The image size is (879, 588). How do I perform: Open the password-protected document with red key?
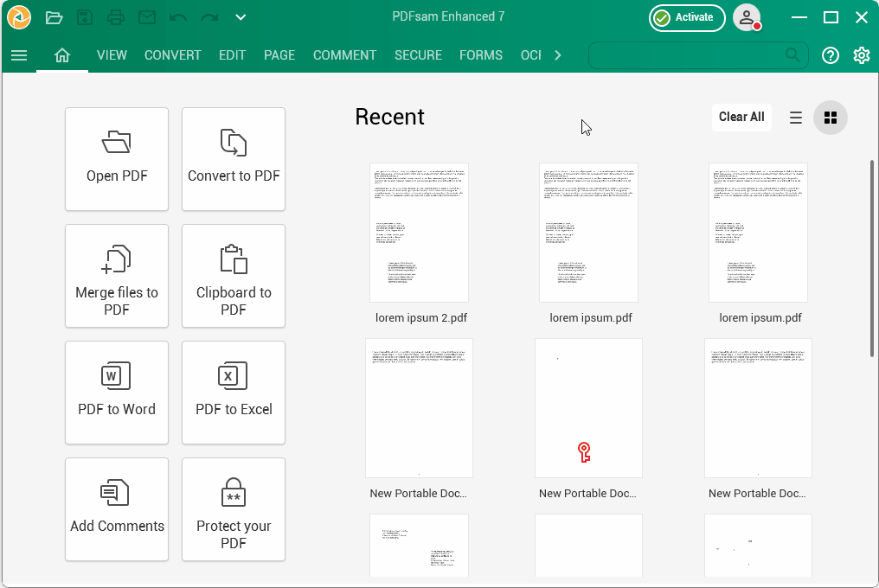tap(588, 408)
